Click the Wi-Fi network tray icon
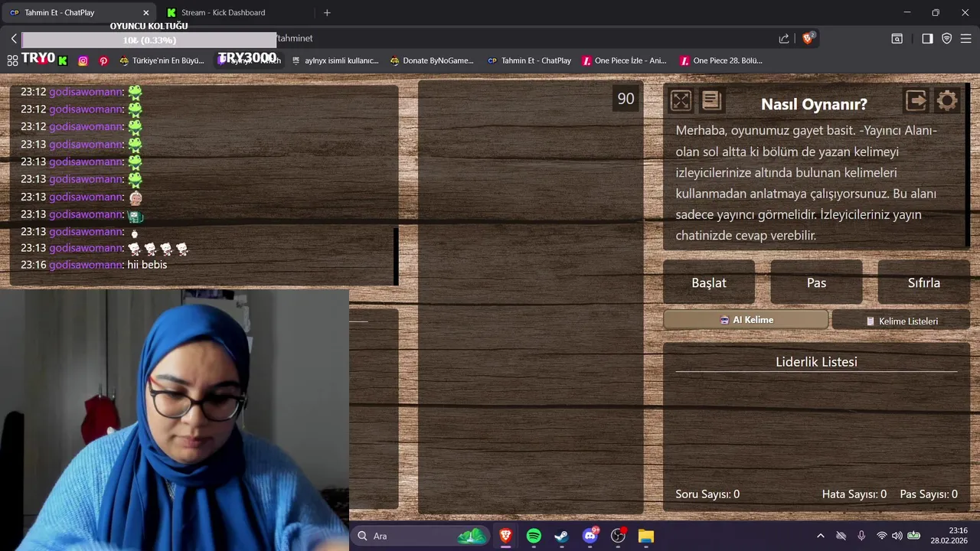Image resolution: width=980 pixels, height=551 pixels. (881, 536)
